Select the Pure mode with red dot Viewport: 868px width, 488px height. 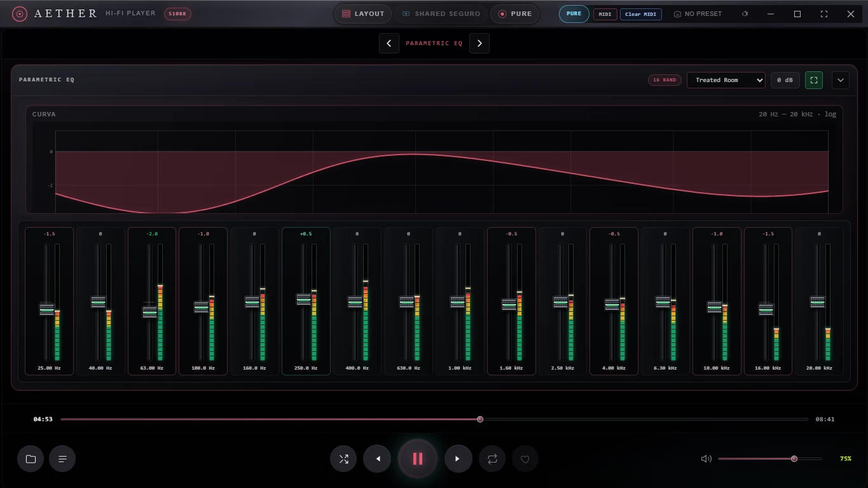(x=515, y=13)
